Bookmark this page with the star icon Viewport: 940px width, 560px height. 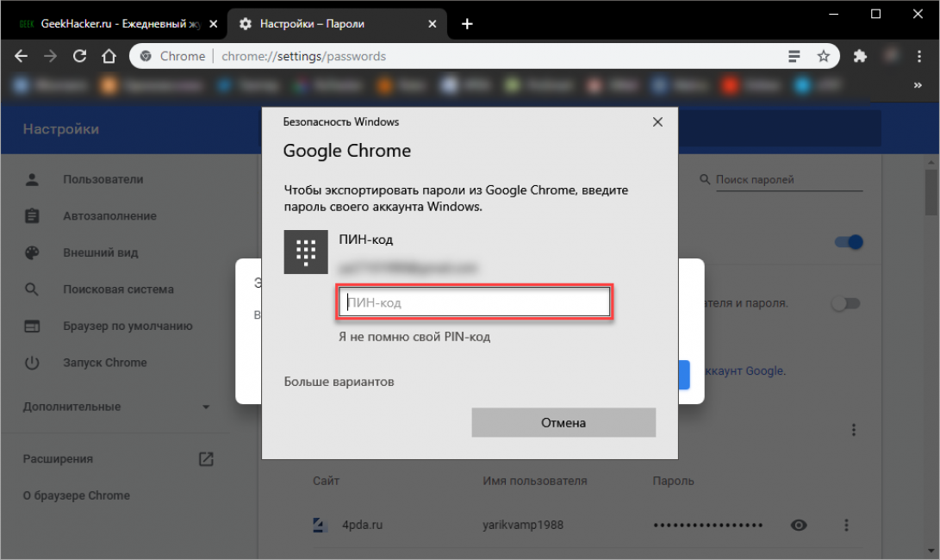click(x=824, y=56)
